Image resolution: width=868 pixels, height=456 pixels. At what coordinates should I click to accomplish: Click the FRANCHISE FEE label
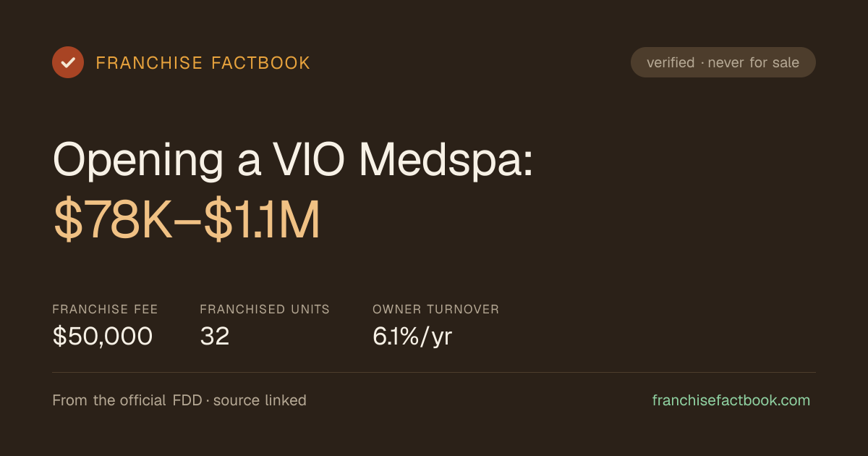(105, 309)
